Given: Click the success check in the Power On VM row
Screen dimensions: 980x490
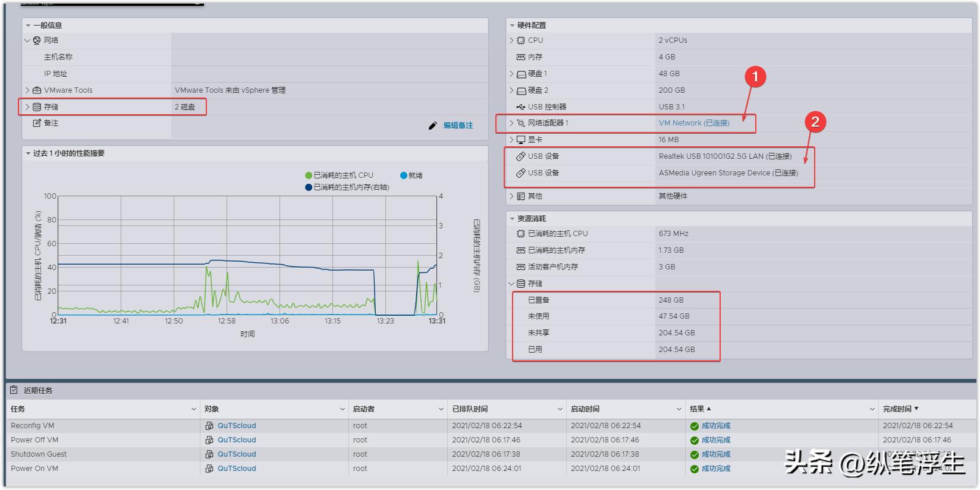Looking at the screenshot, I should 695,469.
